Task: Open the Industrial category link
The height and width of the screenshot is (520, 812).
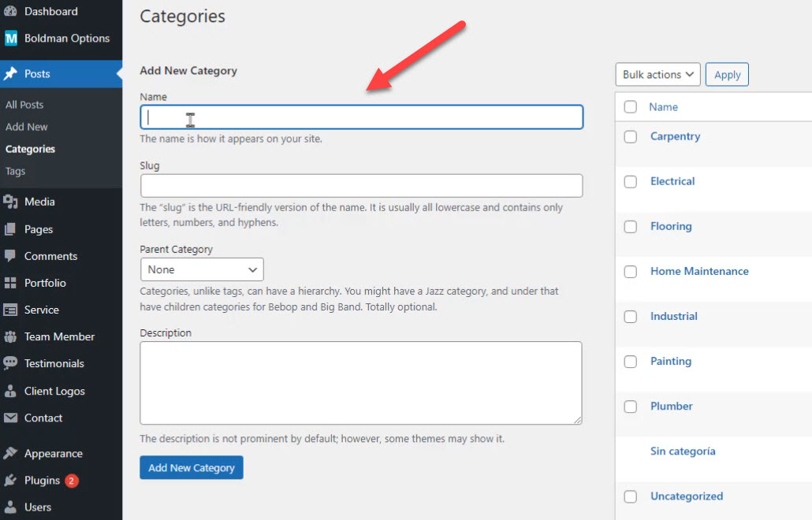Action: coord(674,316)
